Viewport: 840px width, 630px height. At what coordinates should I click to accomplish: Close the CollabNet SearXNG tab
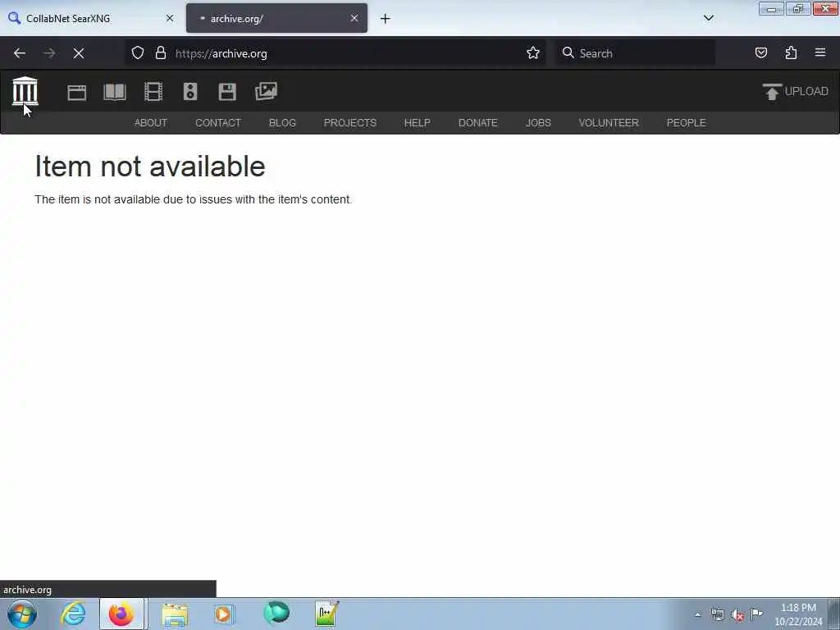(170, 18)
